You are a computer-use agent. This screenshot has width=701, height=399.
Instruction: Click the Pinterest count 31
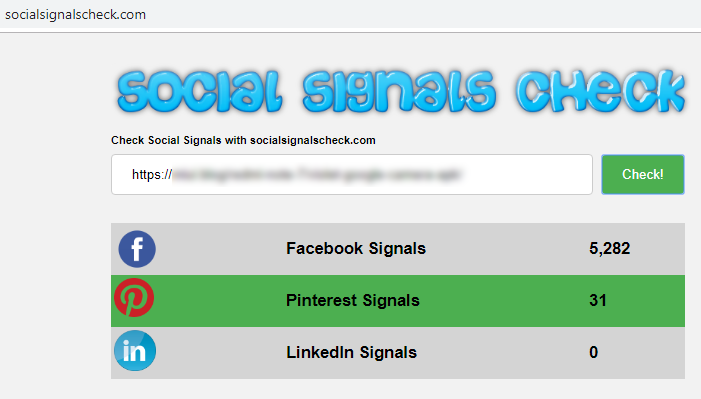click(598, 300)
